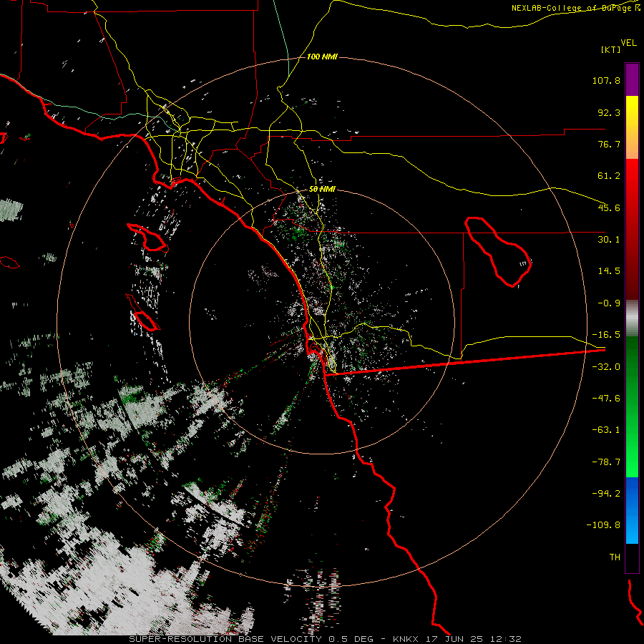Click the 50 NMI range ring label
644x644 pixels.
click(x=322, y=190)
